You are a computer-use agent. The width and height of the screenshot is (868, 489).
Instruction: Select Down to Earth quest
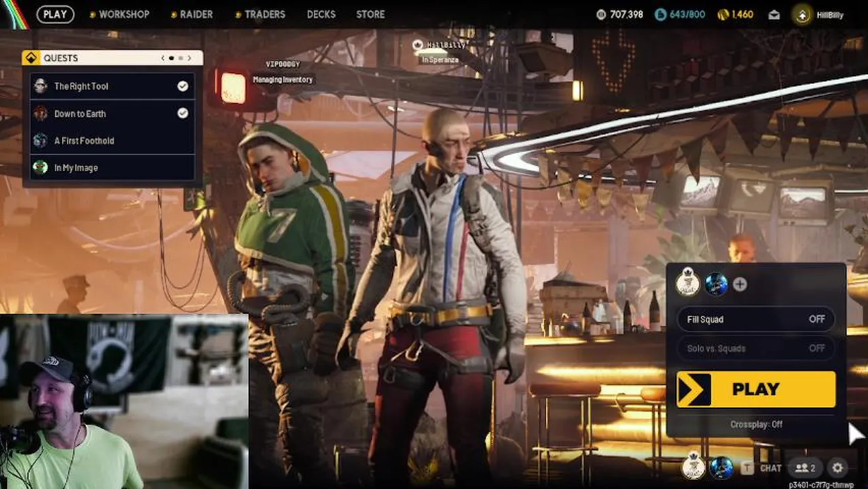click(x=112, y=113)
